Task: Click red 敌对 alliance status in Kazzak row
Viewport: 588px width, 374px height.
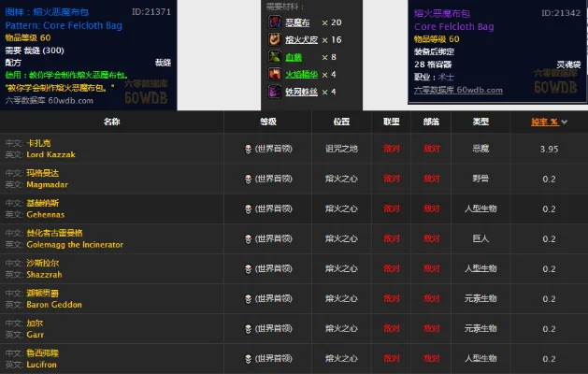Action: [391, 149]
